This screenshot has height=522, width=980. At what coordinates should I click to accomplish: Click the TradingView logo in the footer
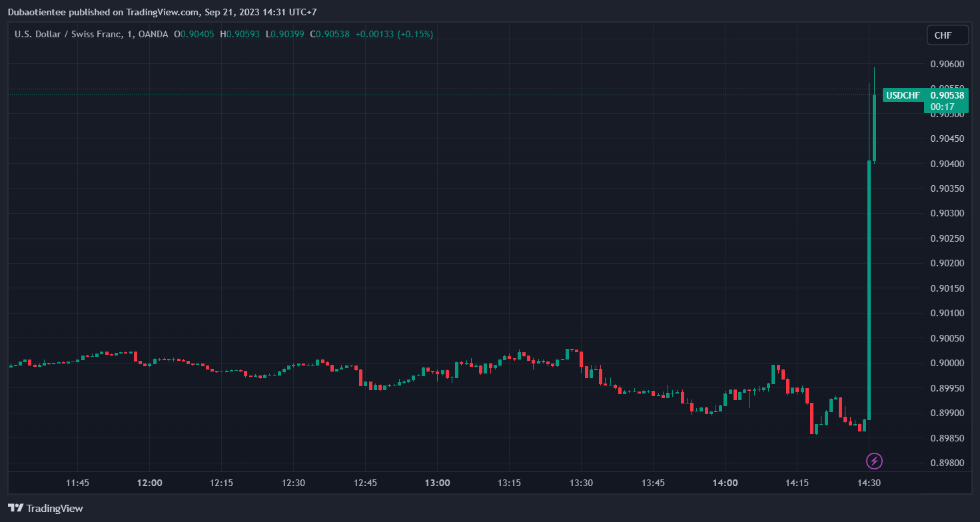pyautogui.click(x=46, y=508)
